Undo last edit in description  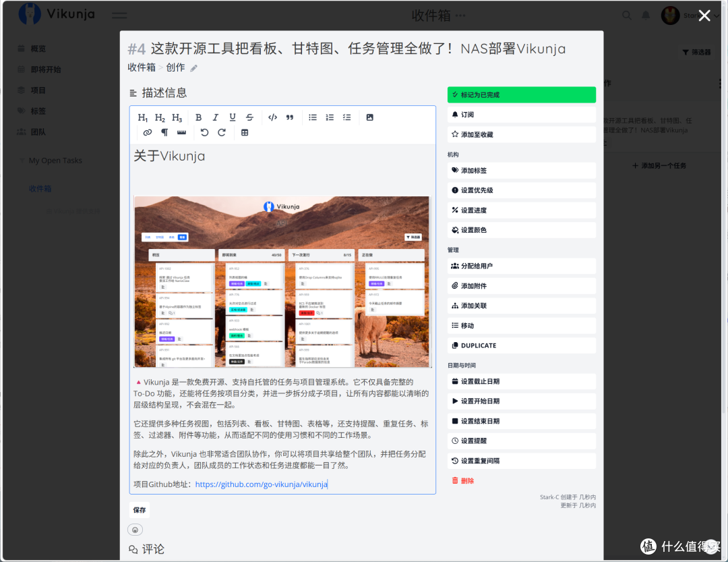coord(204,132)
